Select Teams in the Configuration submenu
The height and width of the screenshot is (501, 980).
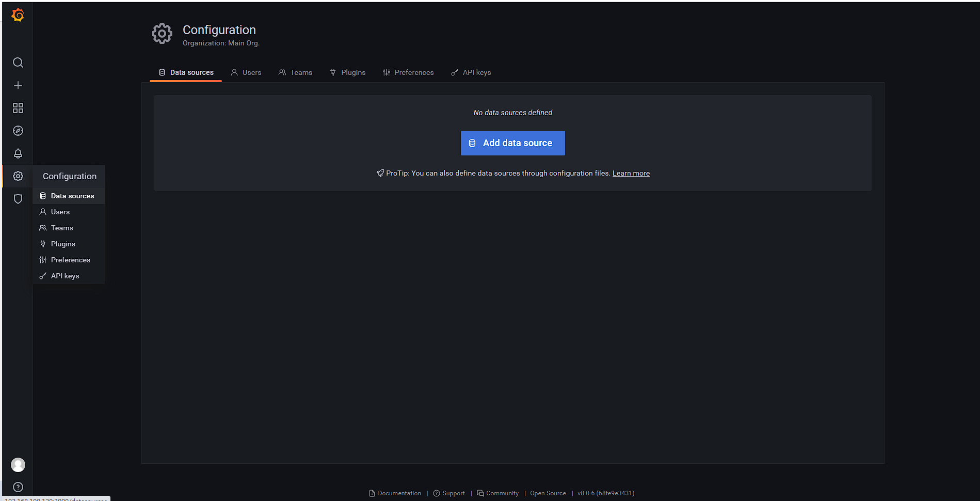[x=61, y=227]
